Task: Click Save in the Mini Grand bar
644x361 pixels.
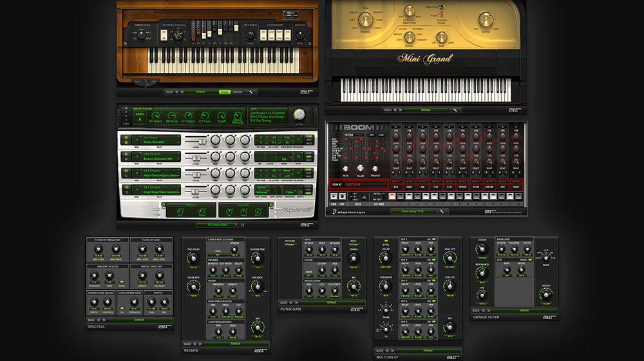Action: (x=388, y=110)
